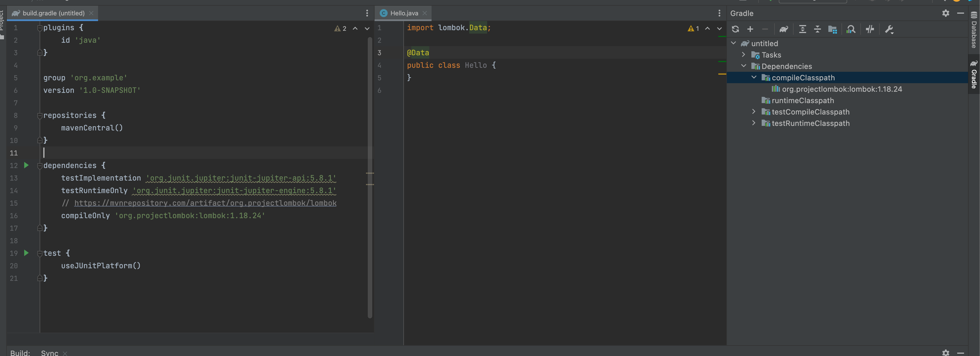Click the group 'org.example' line
The width and height of the screenshot is (980, 356).
[85, 78]
